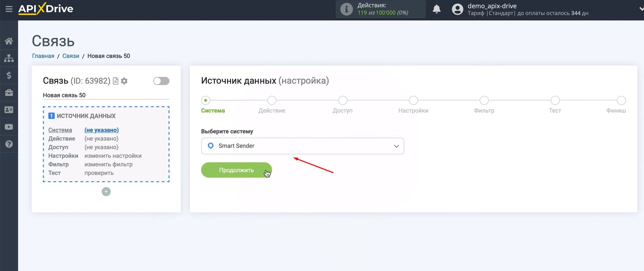Click проверить test text
This screenshot has width=644, height=271.
pyautogui.click(x=99, y=173)
